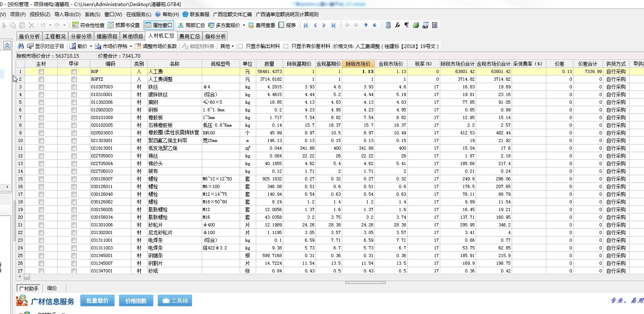The image size is (644, 314).
Task: Open the 项目(P) menu
Action: point(17,14)
